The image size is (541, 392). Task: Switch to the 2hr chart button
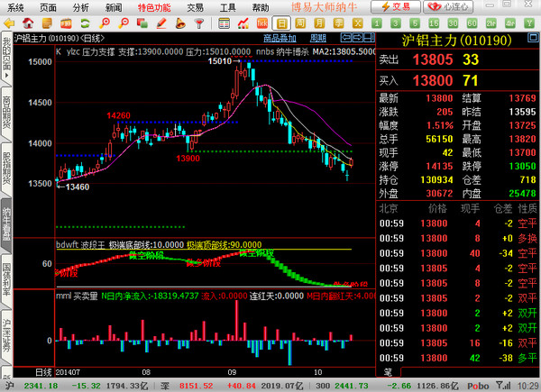491,23
